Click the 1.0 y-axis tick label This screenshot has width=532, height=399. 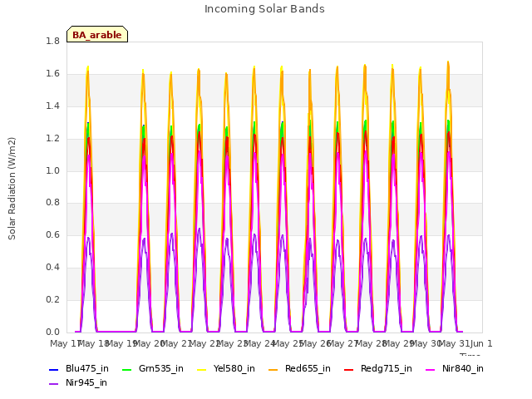point(52,170)
